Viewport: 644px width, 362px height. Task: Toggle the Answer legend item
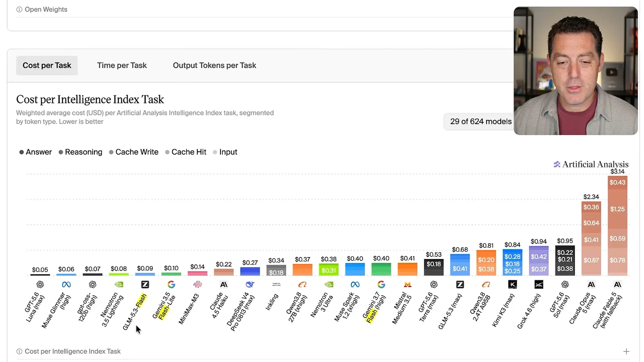pos(35,152)
